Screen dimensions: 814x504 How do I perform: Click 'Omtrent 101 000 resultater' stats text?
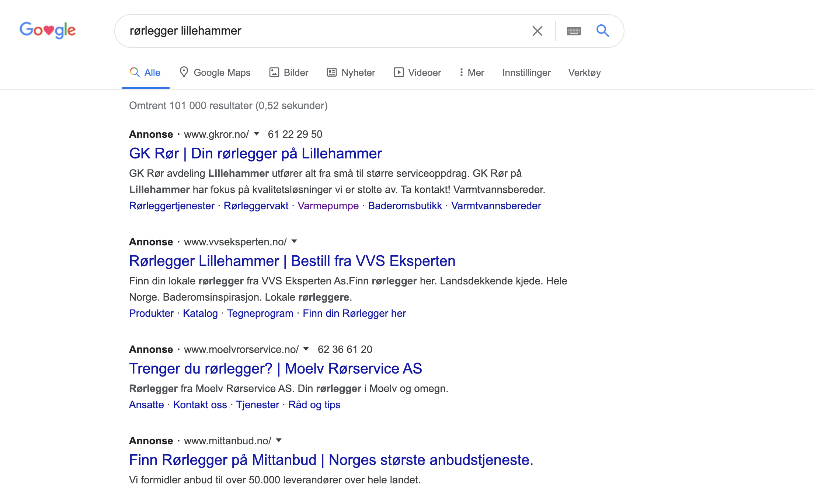pos(228,106)
